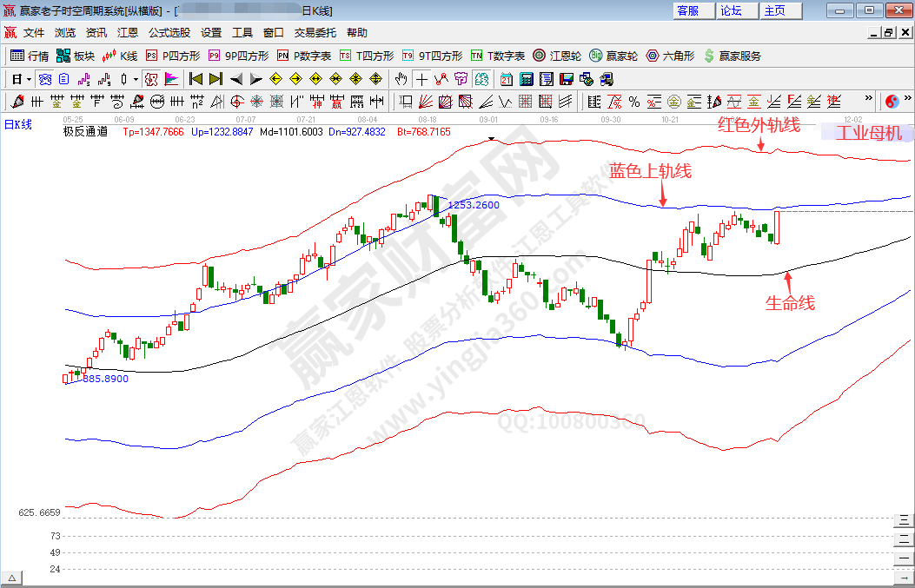Open the 公式选股 menu
This screenshot has width=915, height=588.
[169, 32]
